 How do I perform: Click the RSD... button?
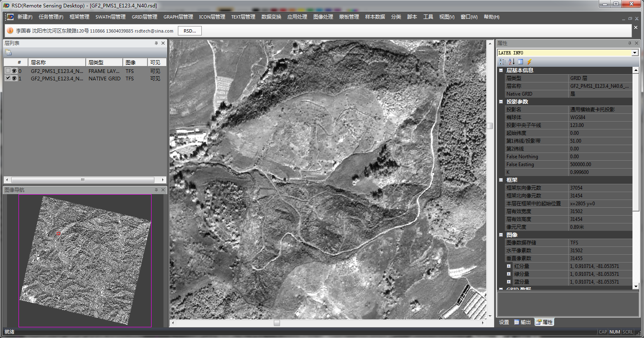pos(190,31)
